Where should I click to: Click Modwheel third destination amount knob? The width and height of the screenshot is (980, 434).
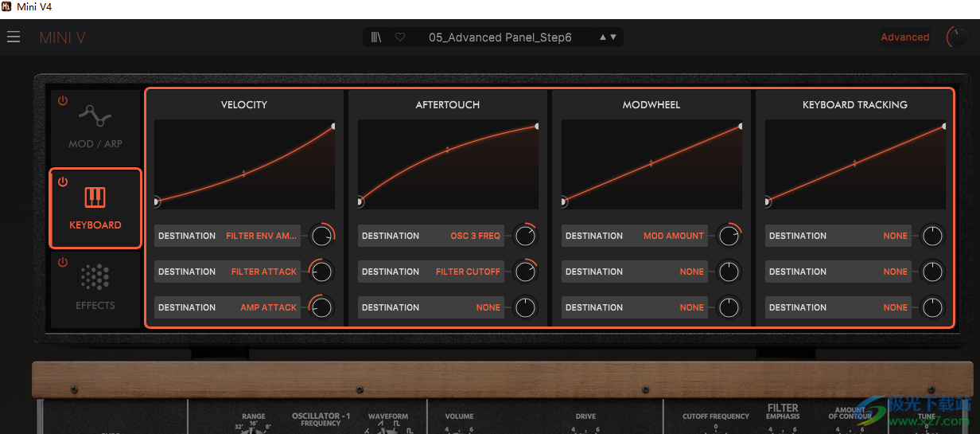[729, 307]
